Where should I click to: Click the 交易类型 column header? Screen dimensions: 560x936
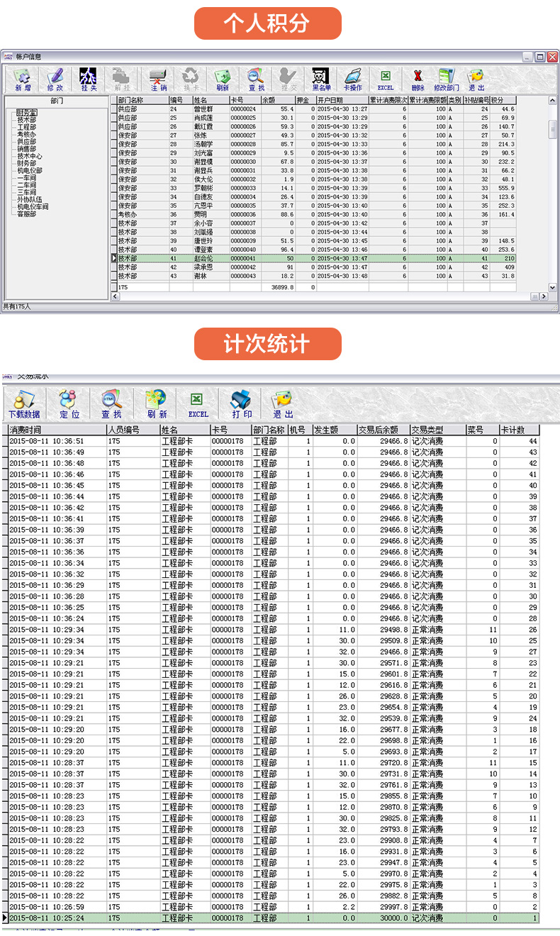(436, 430)
